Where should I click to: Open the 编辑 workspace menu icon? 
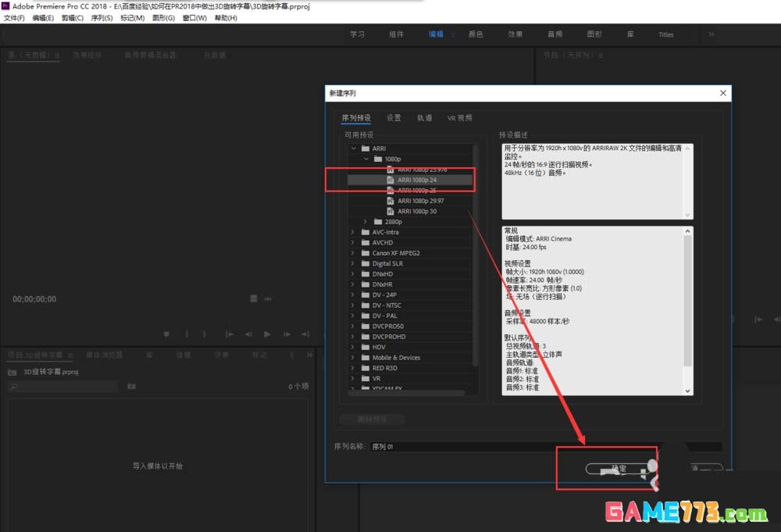tap(453, 34)
